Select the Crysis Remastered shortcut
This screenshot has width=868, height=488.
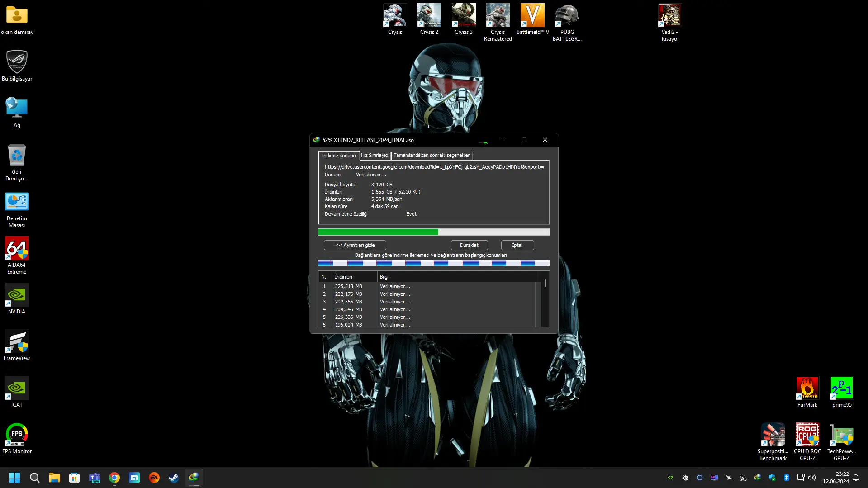[498, 23]
